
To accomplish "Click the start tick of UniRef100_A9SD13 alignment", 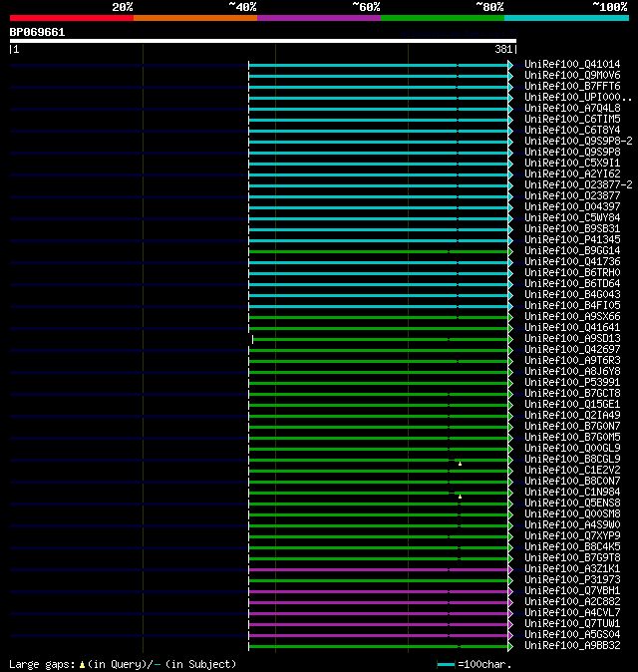I will pyautogui.click(x=253, y=339).
